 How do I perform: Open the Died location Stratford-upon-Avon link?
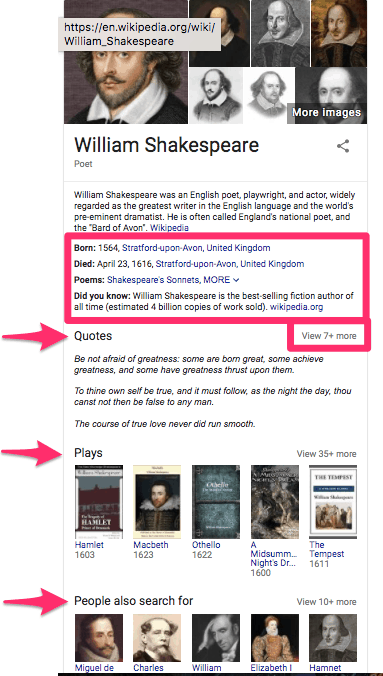tap(230, 264)
